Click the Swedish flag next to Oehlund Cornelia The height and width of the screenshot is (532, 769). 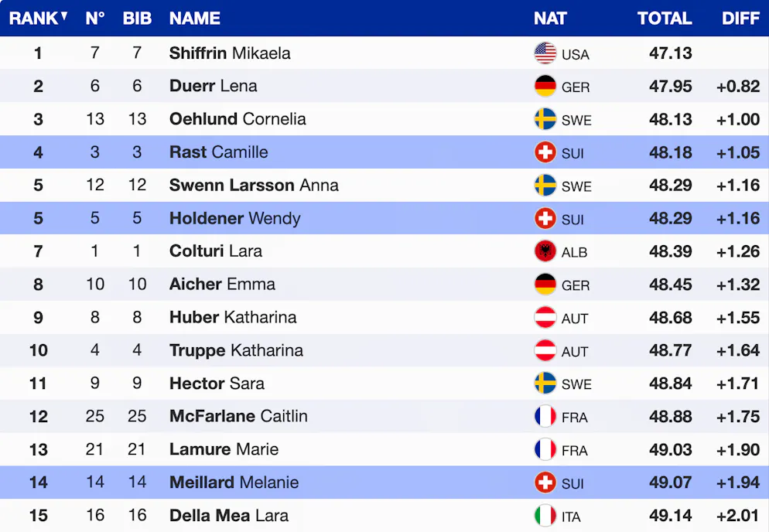click(545, 119)
